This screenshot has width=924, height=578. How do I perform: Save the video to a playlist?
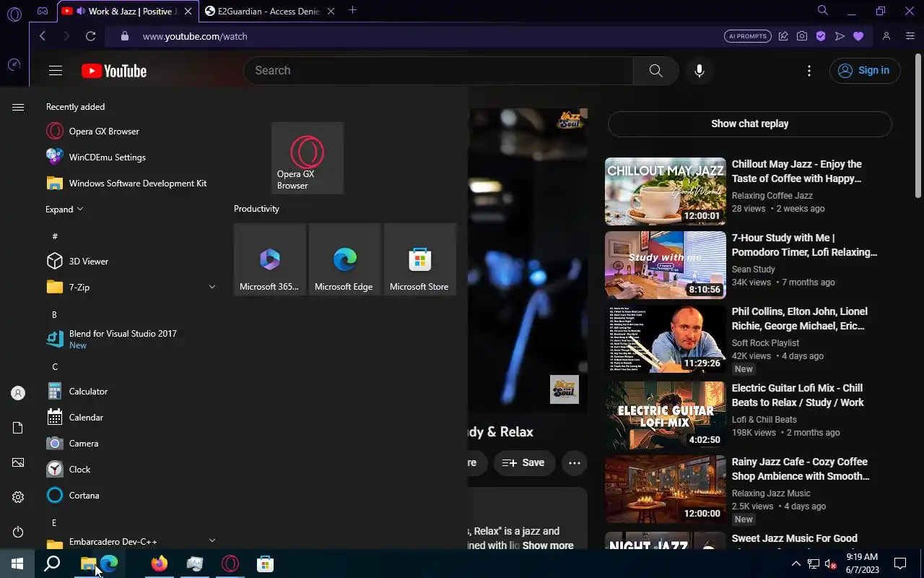pyautogui.click(x=524, y=463)
